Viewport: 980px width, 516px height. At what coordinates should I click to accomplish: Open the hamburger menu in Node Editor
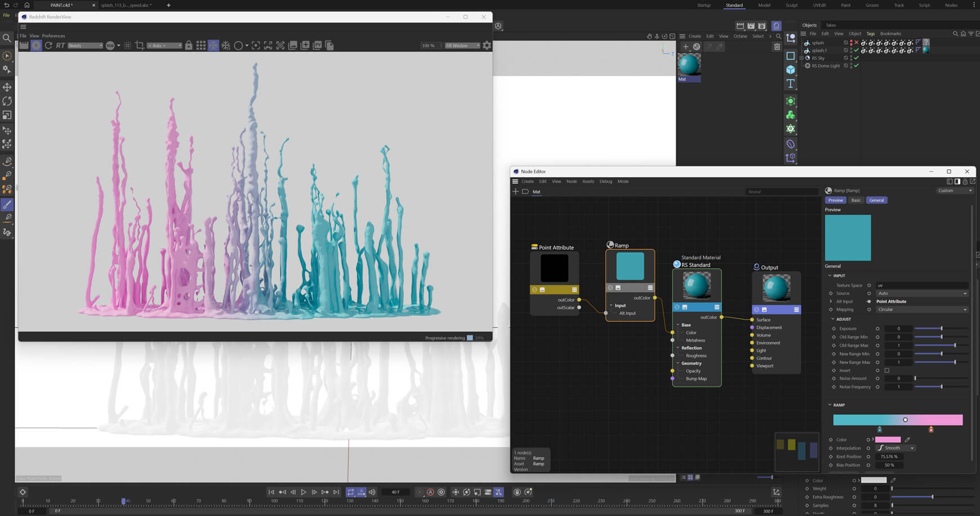tap(515, 181)
